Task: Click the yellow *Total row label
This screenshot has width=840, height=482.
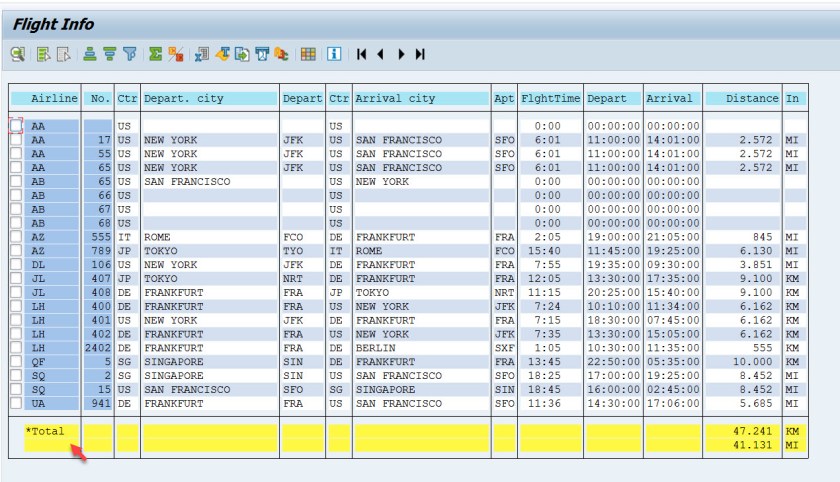Action: [45, 431]
